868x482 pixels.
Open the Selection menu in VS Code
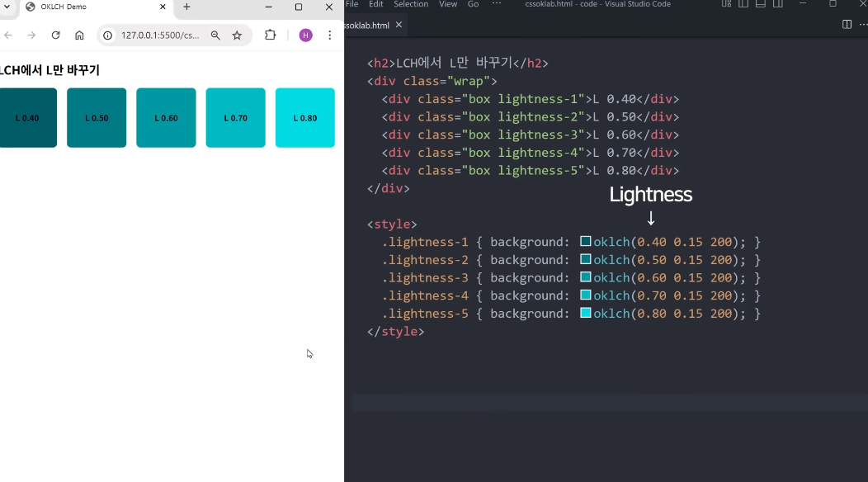pos(411,4)
